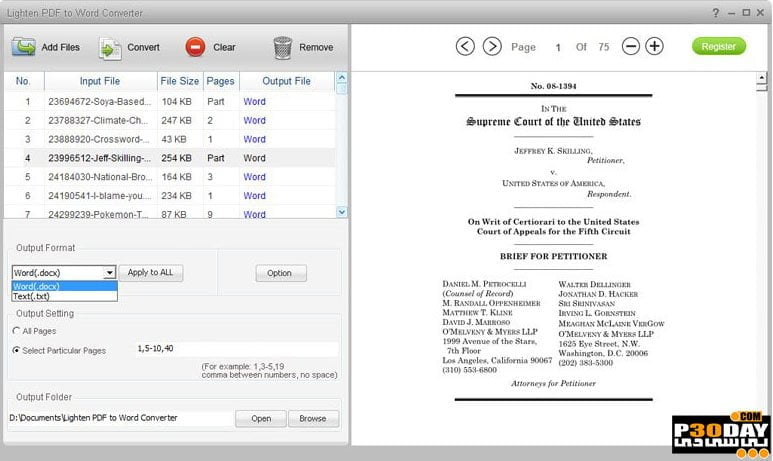
Task: Open the Output Format combo box
Action: point(64,272)
